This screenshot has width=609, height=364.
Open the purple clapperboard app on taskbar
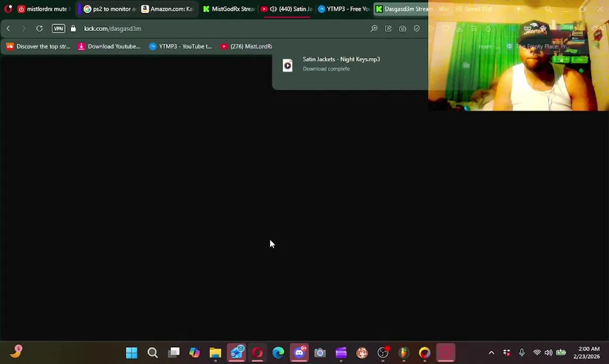(x=341, y=352)
